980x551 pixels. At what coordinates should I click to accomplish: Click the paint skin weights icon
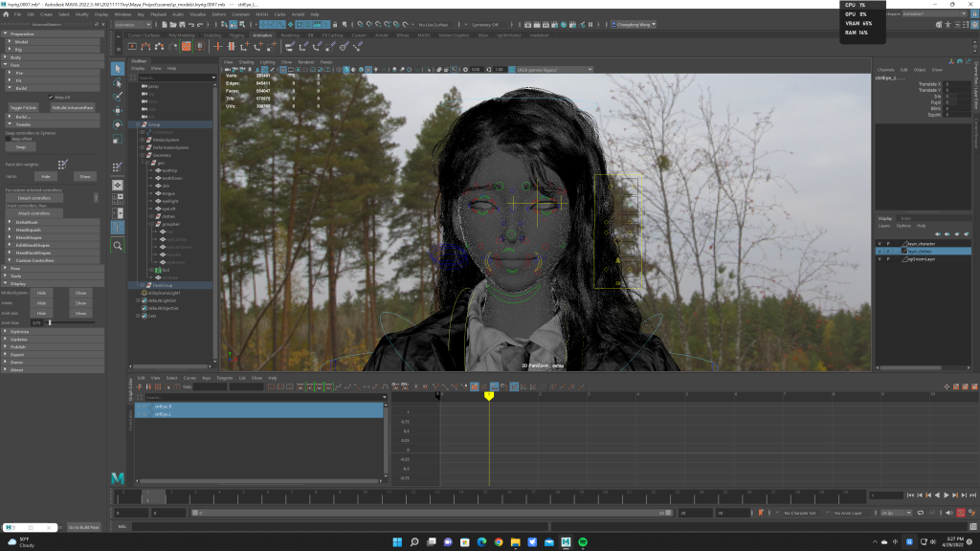pos(62,164)
